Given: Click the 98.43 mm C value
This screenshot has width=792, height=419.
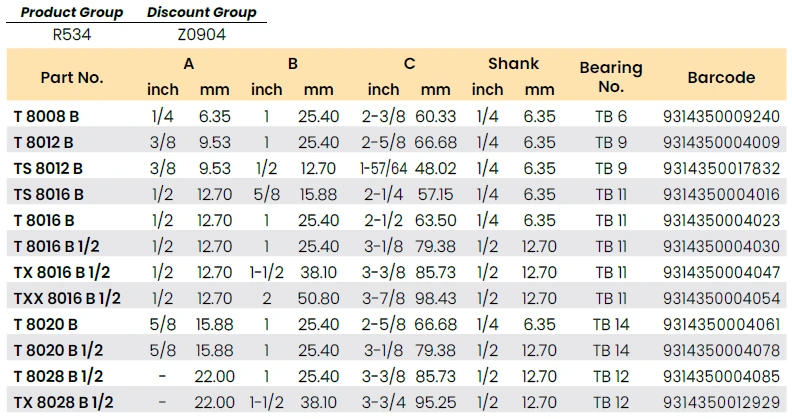Looking at the screenshot, I should click(x=436, y=298).
